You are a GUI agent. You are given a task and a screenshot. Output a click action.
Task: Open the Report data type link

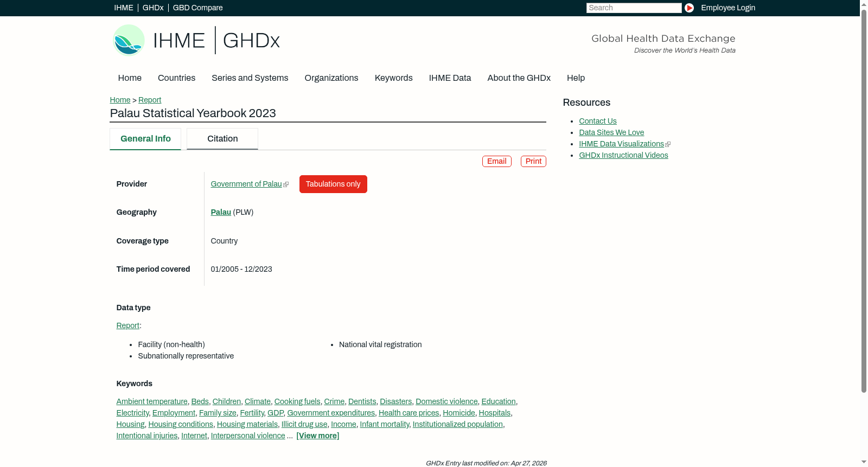(128, 325)
